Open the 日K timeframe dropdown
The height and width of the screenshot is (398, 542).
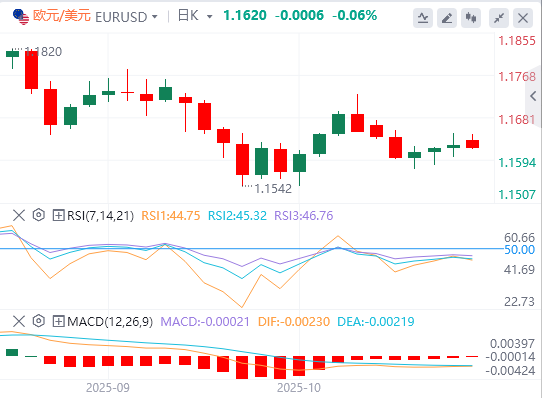(209, 16)
